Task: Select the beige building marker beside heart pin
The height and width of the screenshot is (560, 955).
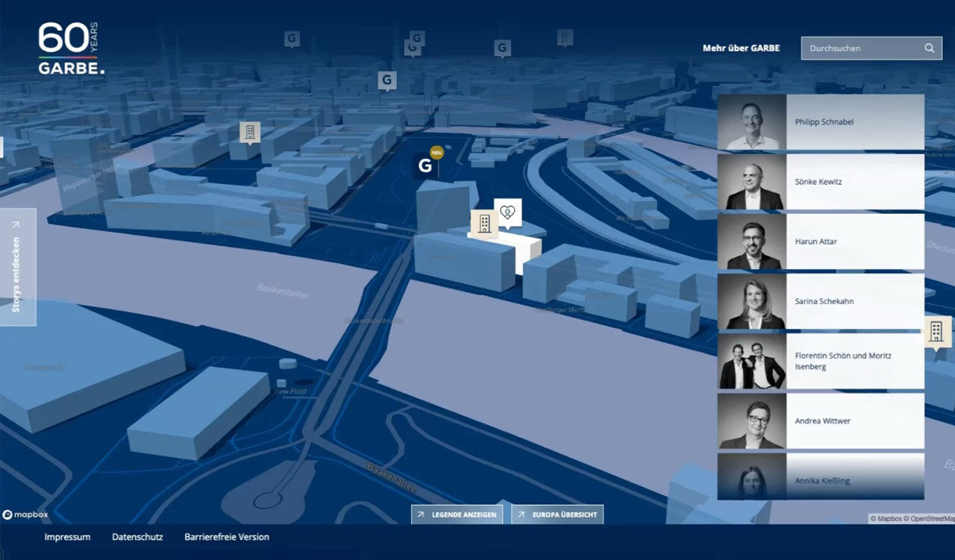Action: [484, 224]
